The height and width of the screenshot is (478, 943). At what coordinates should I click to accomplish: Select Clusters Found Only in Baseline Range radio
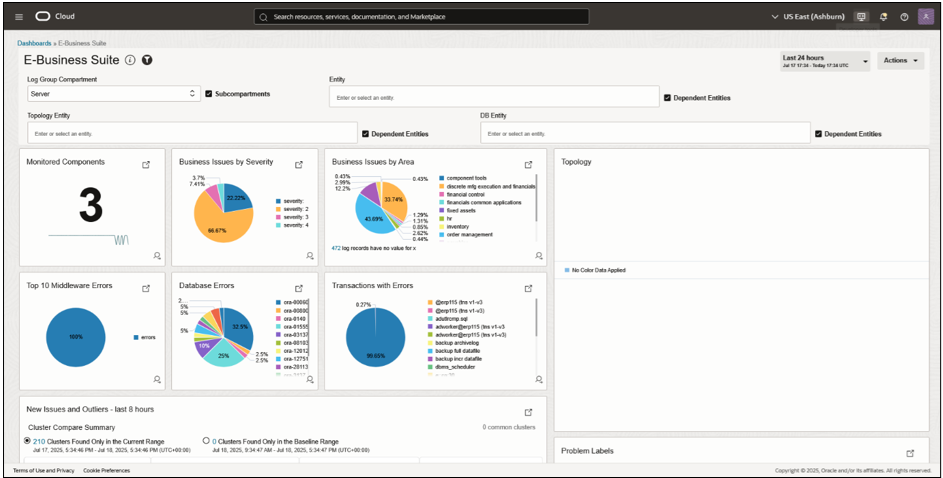[x=206, y=441]
